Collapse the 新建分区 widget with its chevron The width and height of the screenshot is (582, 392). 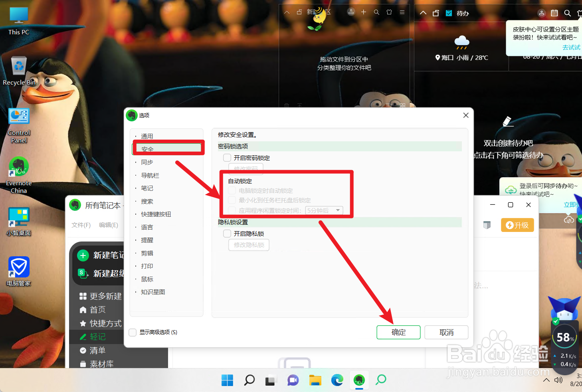click(287, 12)
